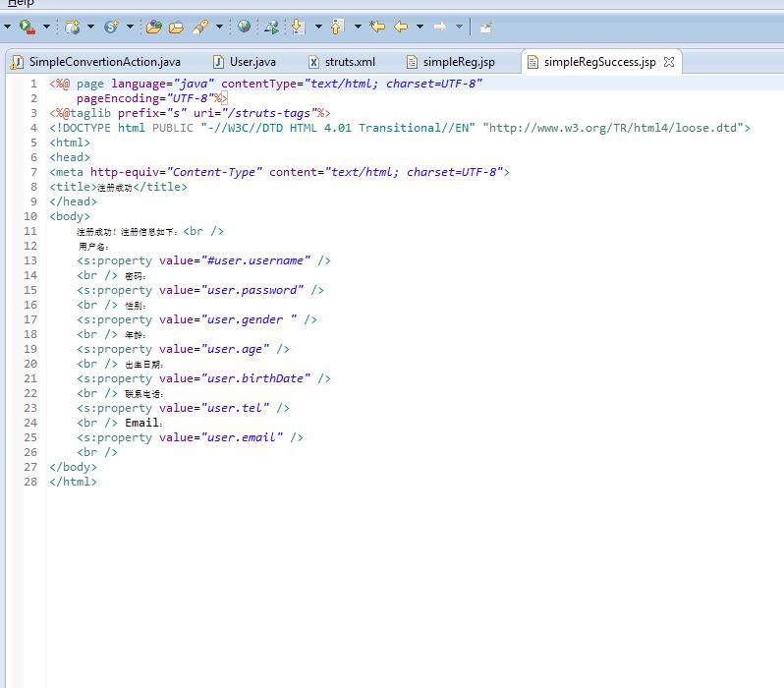Open the Previous Annotation dropdown arrow
The width and height of the screenshot is (784, 688).
(358, 27)
